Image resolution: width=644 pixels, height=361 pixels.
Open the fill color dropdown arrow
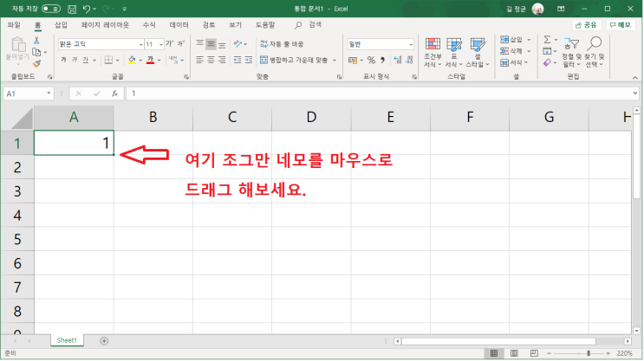[x=140, y=61]
